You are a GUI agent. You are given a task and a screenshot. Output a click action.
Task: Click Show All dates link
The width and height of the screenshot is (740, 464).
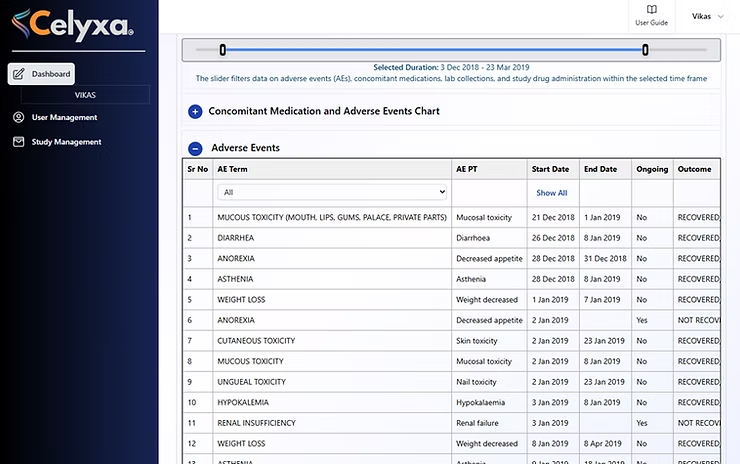click(551, 193)
